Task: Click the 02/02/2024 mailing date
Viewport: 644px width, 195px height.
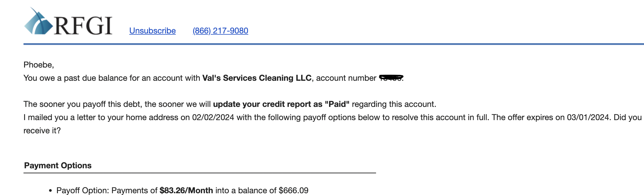Action: [x=213, y=117]
